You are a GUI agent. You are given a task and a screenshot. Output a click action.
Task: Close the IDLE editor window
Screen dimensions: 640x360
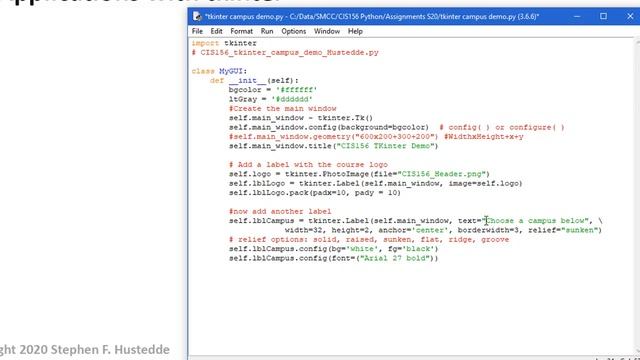pos(630,16)
